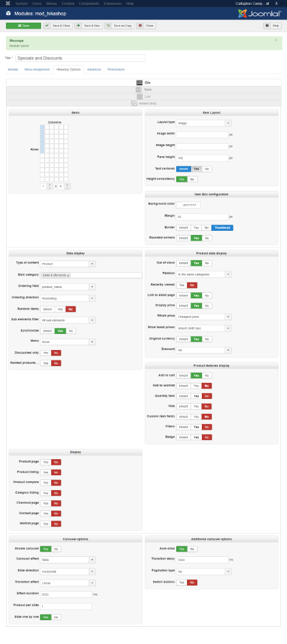Set Add to cart to No
This screenshot has width=287, height=644.
pyautogui.click(x=207, y=376)
